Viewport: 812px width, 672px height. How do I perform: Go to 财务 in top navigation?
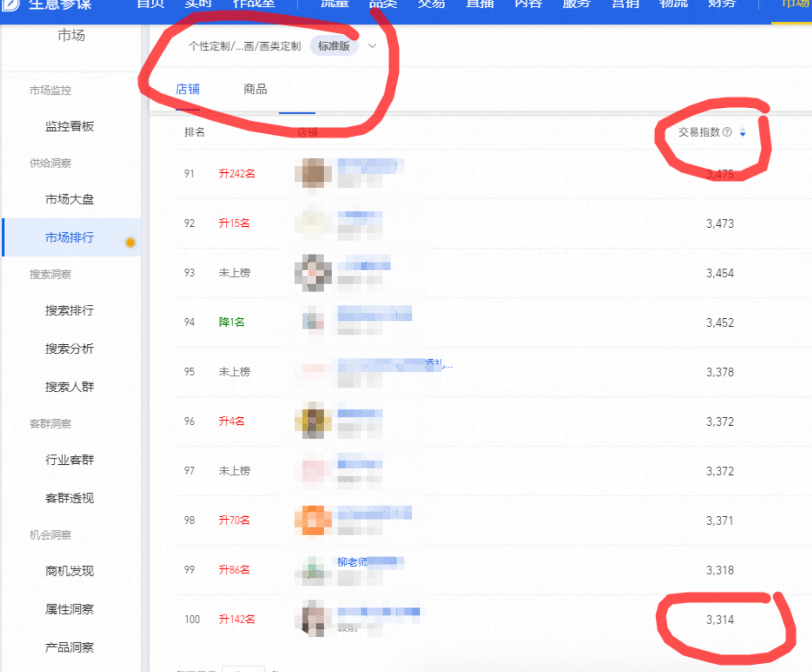click(722, 4)
